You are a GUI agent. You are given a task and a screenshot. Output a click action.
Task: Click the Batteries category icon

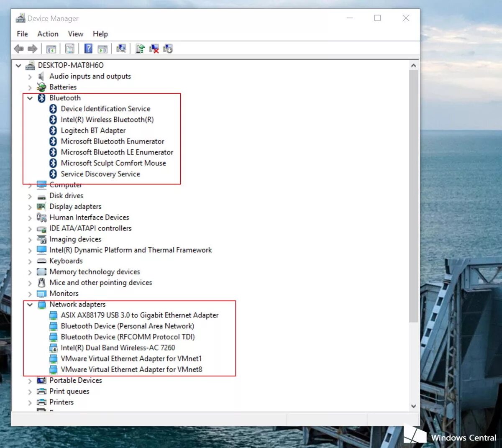(41, 87)
